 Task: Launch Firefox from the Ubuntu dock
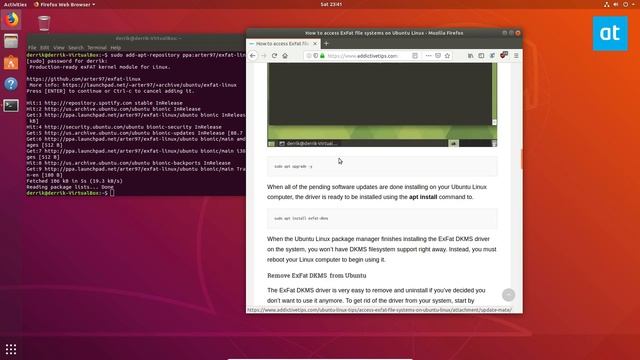(11, 20)
